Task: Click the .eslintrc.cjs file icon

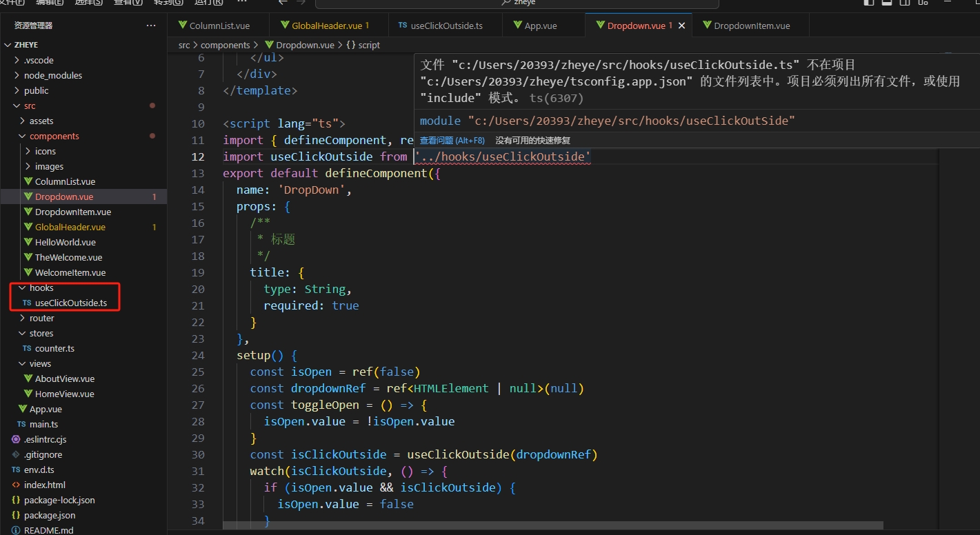Action: (x=16, y=439)
